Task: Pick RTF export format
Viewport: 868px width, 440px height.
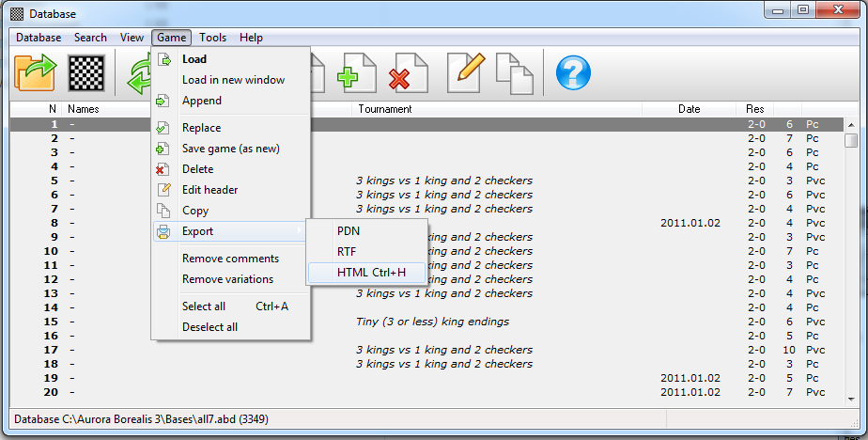Action: pyautogui.click(x=347, y=252)
